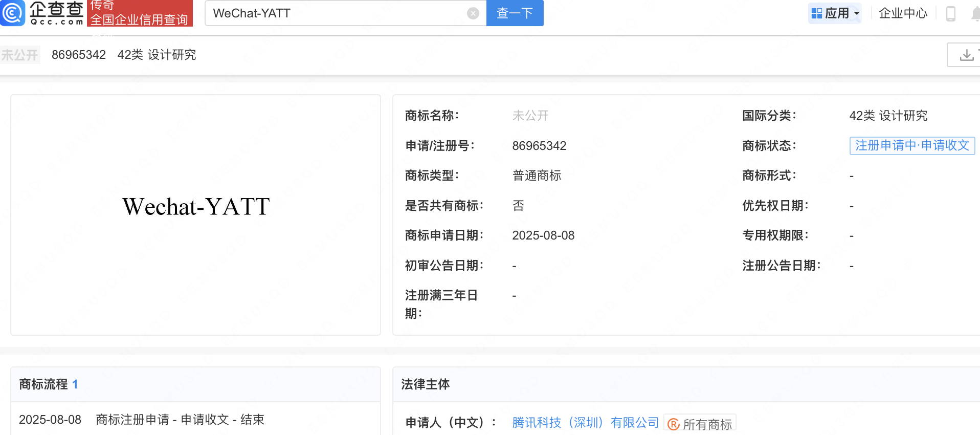View 所有商标 of the applicant
Viewport: 980px width, 435px height.
[707, 424]
